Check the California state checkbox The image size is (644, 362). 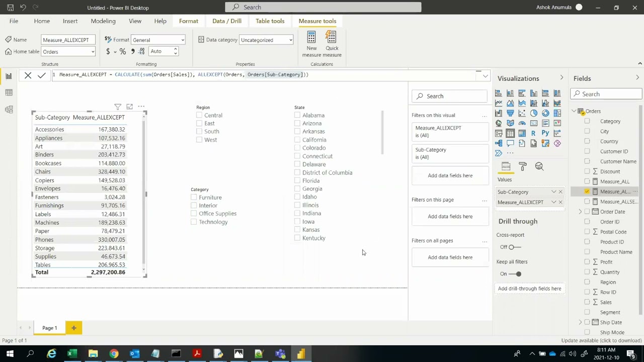point(297,139)
